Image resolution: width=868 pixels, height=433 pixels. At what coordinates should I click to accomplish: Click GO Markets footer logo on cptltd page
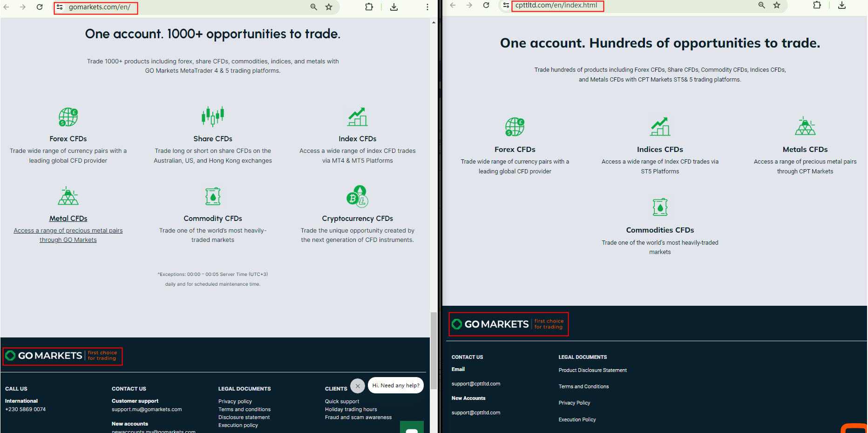(x=508, y=324)
